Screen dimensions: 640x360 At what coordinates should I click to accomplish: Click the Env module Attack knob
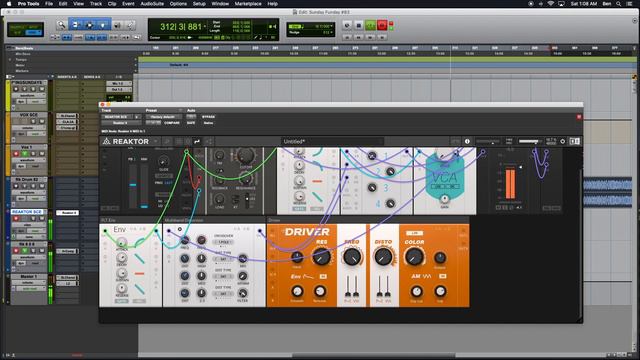(x=122, y=242)
